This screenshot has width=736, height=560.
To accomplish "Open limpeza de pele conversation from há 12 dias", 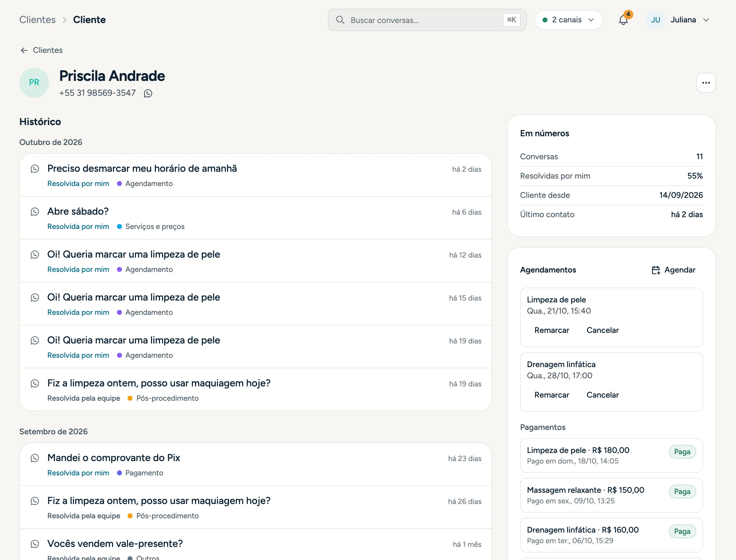I will pyautogui.click(x=256, y=261).
